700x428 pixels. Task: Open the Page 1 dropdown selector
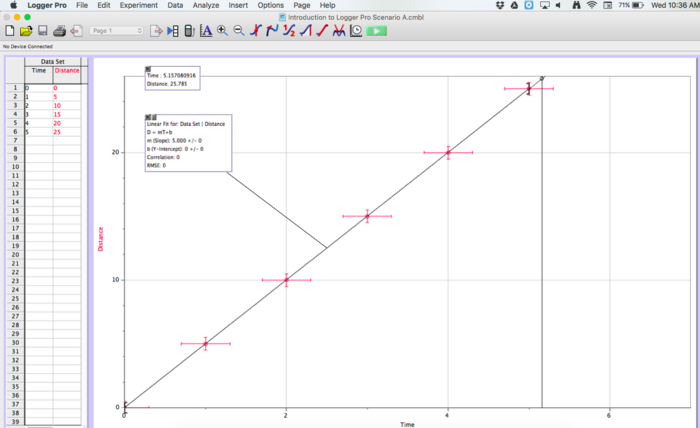point(116,31)
